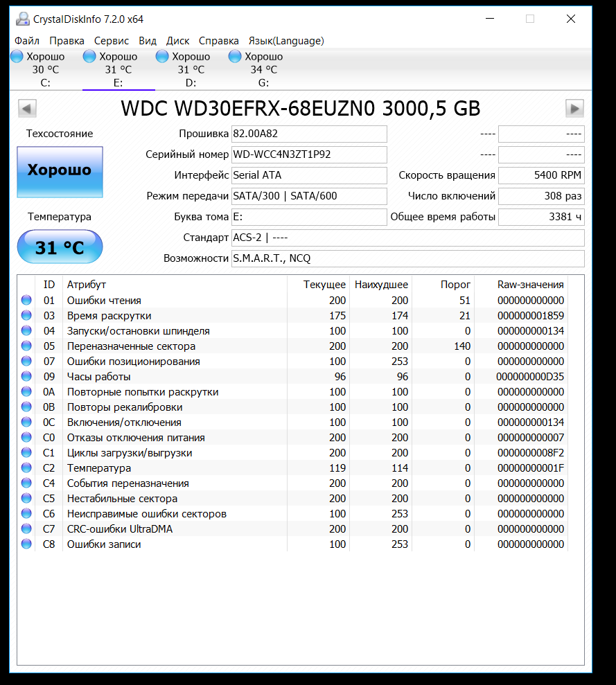This screenshot has width=616, height=685.
Task: Open the Язык(Language) menu
Action: pyautogui.click(x=286, y=41)
